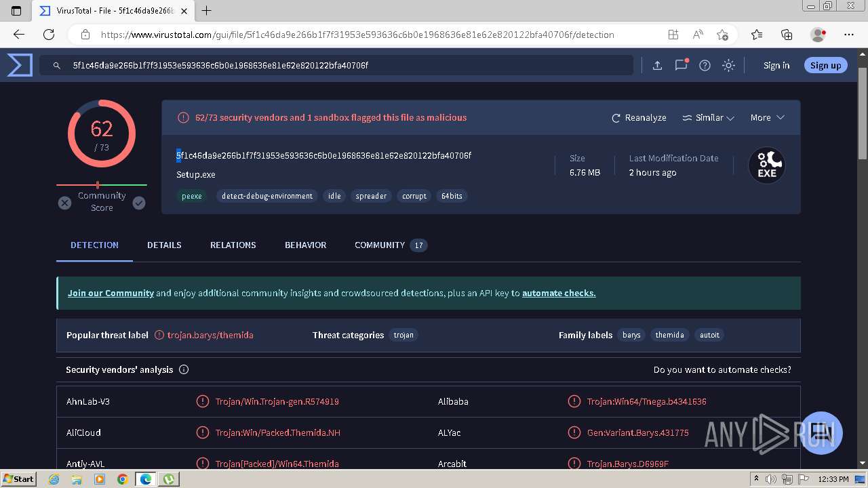Click the idle tag
This screenshot has width=868, height=488.
[x=334, y=196]
